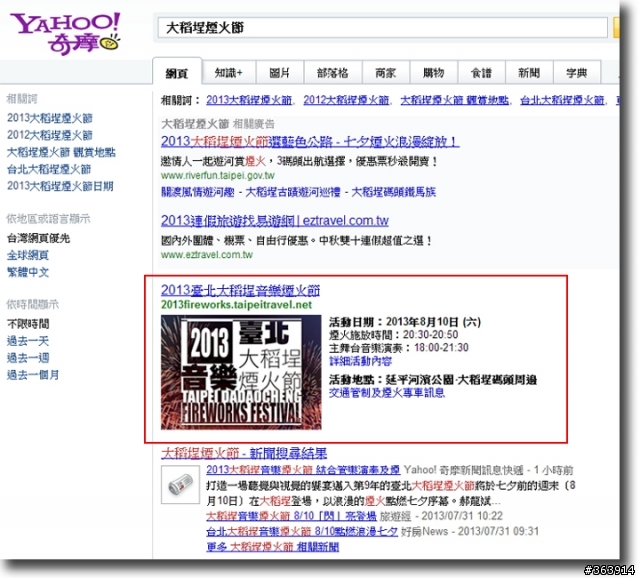Click event date text 2013年8月10日 (六)
The height and width of the screenshot is (578, 640).
coord(433,322)
